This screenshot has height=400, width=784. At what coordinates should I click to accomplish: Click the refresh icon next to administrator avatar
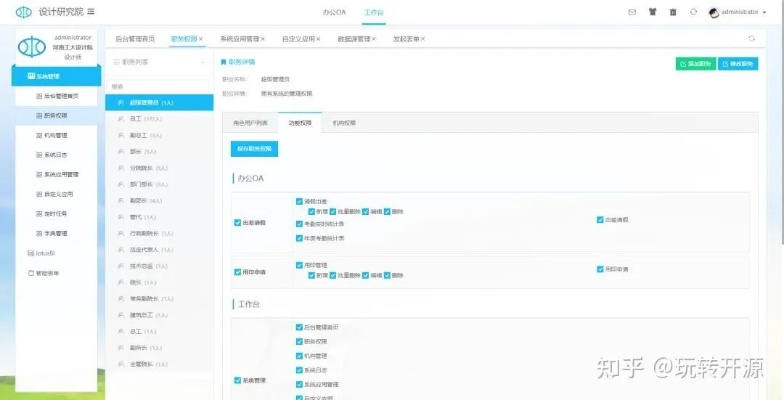[694, 12]
